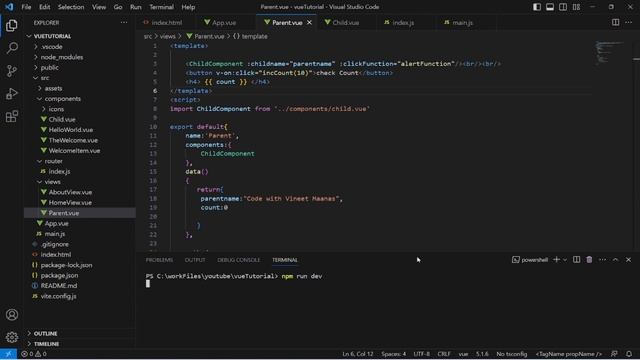Open the Accounts menu icon
Screen dimensions: 640x360
pos(11,315)
